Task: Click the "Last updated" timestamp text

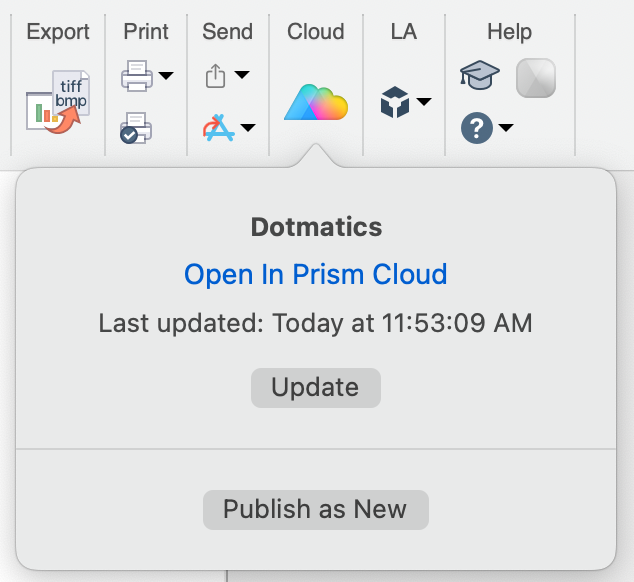Action: coord(316,323)
